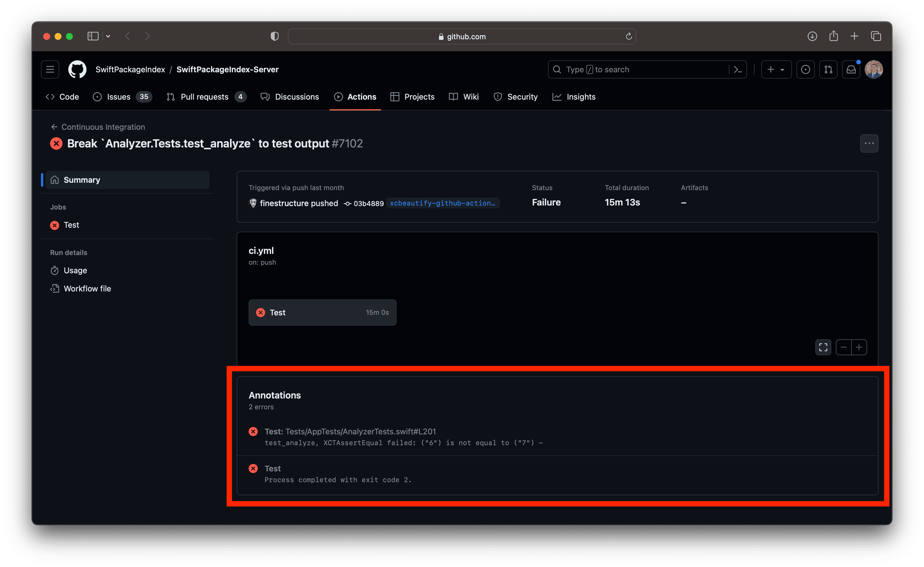The height and width of the screenshot is (567, 924).
Task: Switch to the Insights tab
Action: [581, 96]
